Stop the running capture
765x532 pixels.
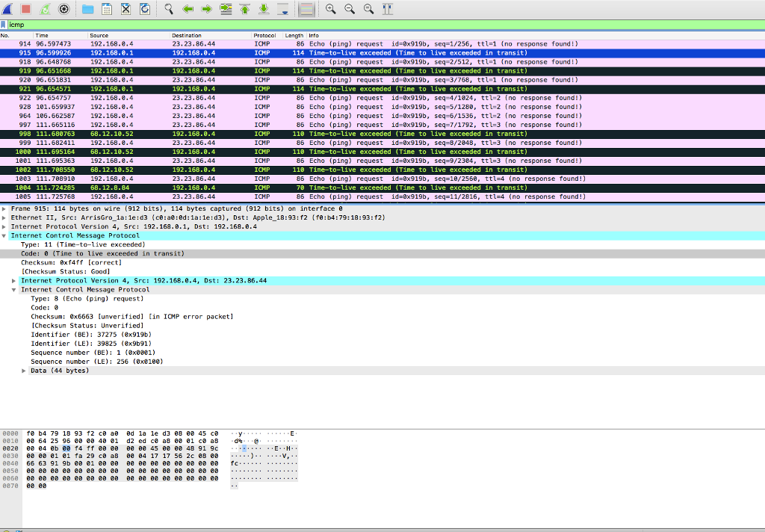(24, 9)
